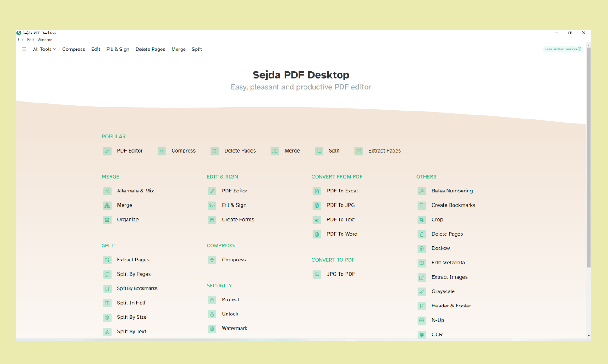
Task: Click the Grayscale icon
Action: [x=422, y=292]
